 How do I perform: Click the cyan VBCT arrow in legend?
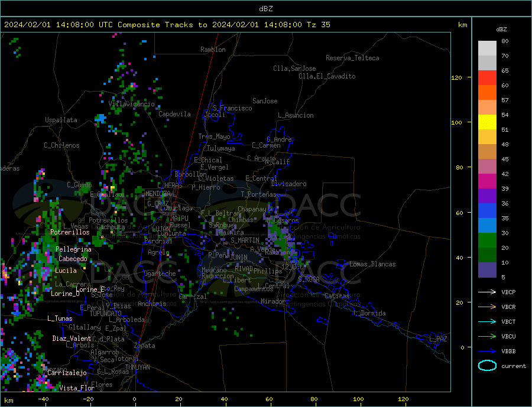[x=487, y=321]
